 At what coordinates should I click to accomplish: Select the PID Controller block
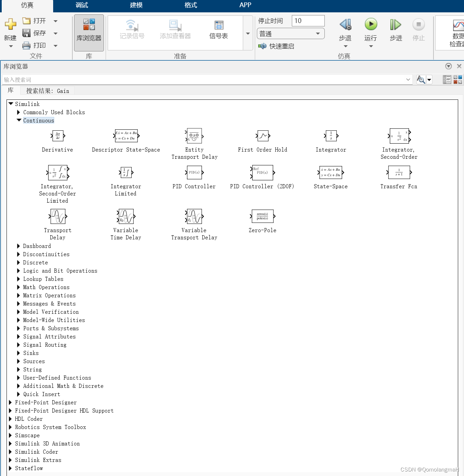coord(194,172)
